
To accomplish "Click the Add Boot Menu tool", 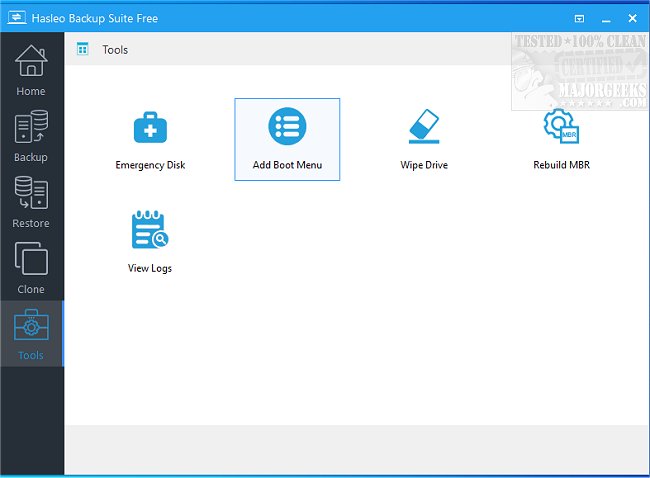I will pos(287,140).
